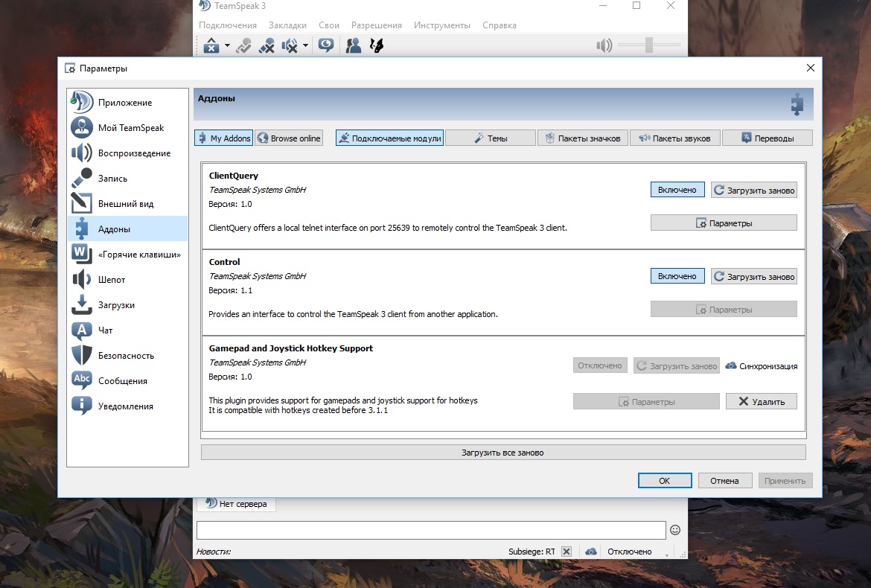Screen dimensions: 871x588
Task: Select the Подключаемые модули tab
Action: pos(389,138)
